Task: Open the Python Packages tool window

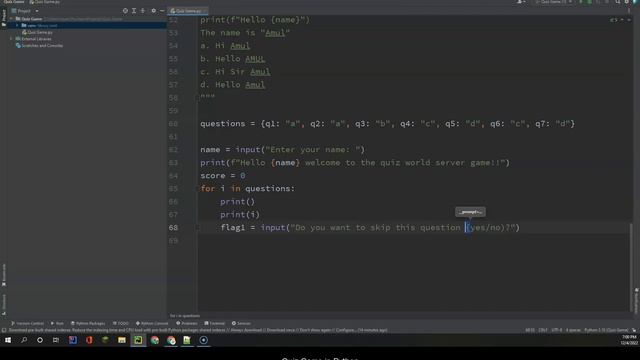Action: tap(88, 323)
